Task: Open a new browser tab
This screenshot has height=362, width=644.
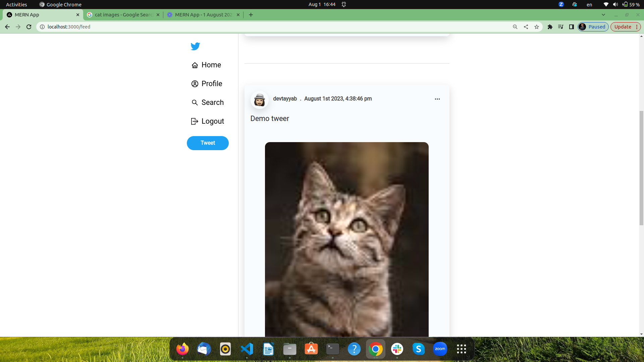Action: click(x=251, y=15)
